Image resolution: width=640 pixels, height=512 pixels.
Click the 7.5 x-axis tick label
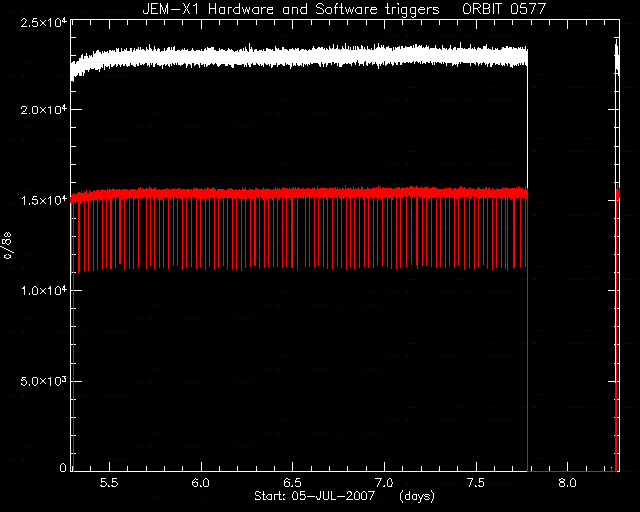pyautogui.click(x=476, y=483)
